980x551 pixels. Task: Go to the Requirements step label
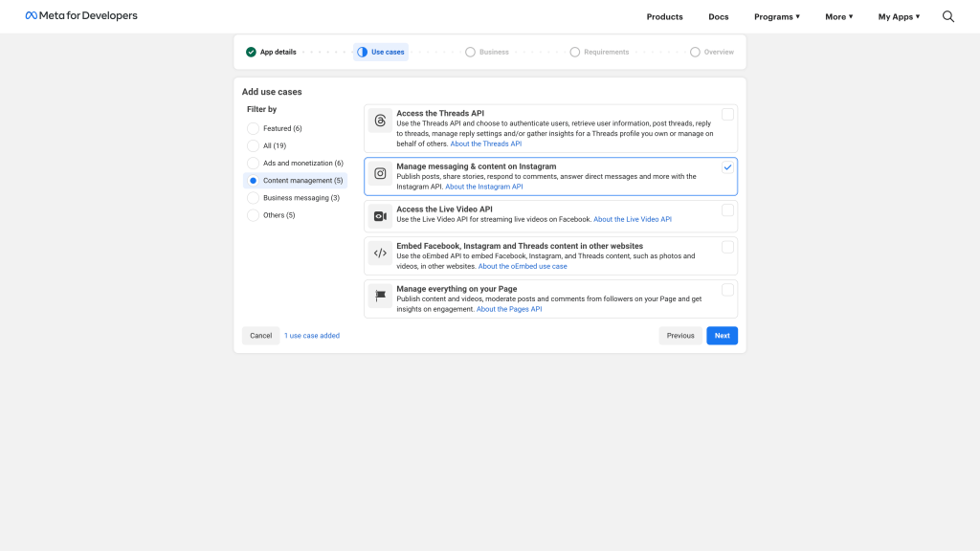click(x=606, y=52)
